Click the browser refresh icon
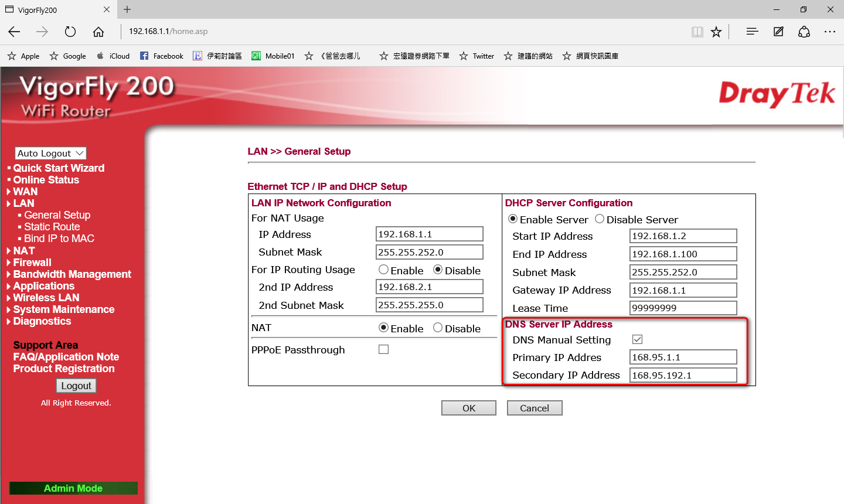Image resolution: width=844 pixels, height=504 pixels. tap(70, 32)
